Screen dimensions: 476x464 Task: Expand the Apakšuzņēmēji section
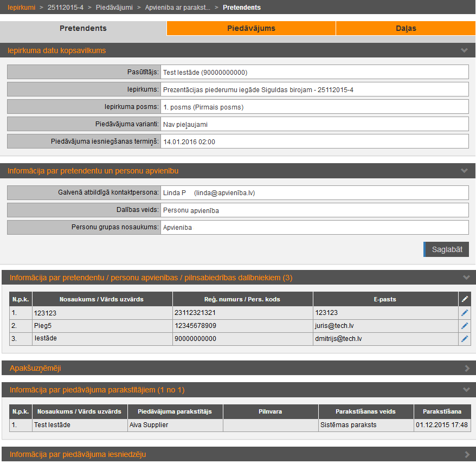pos(466,368)
